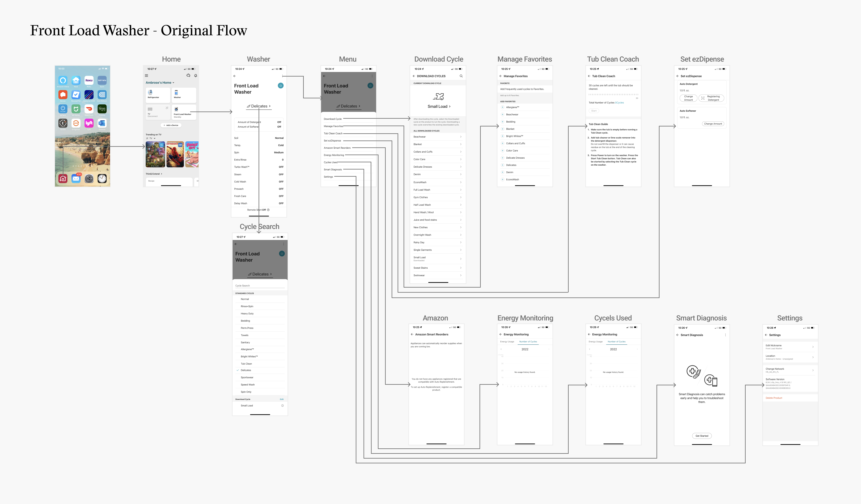Open notifications bell on Home screen
Image resolution: width=861 pixels, height=504 pixels.
tap(196, 76)
